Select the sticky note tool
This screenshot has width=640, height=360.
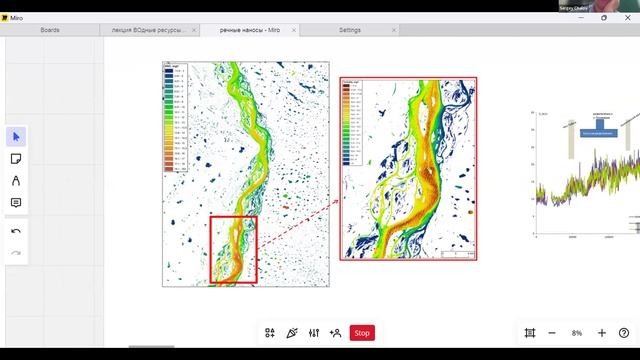click(16, 159)
